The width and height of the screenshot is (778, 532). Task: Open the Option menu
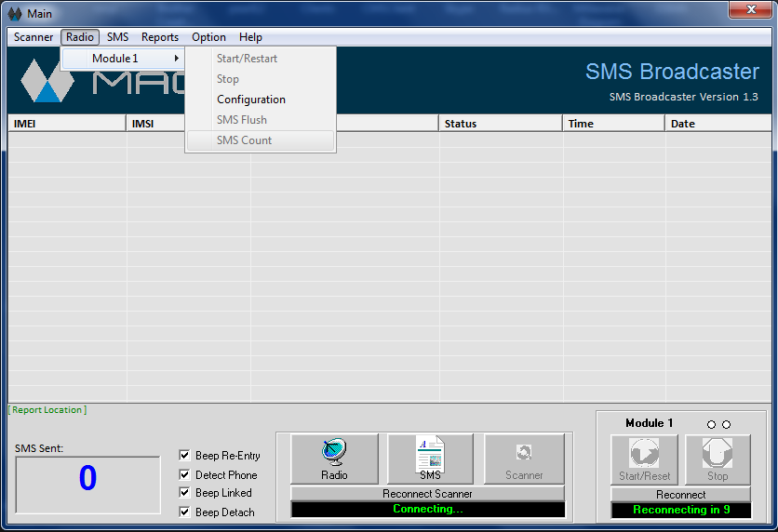[208, 37]
